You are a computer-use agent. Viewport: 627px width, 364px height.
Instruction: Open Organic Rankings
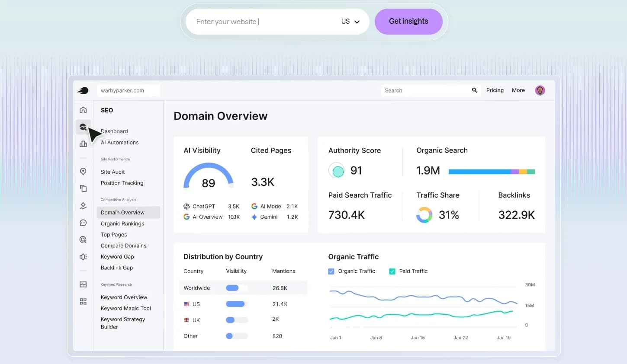click(x=122, y=224)
